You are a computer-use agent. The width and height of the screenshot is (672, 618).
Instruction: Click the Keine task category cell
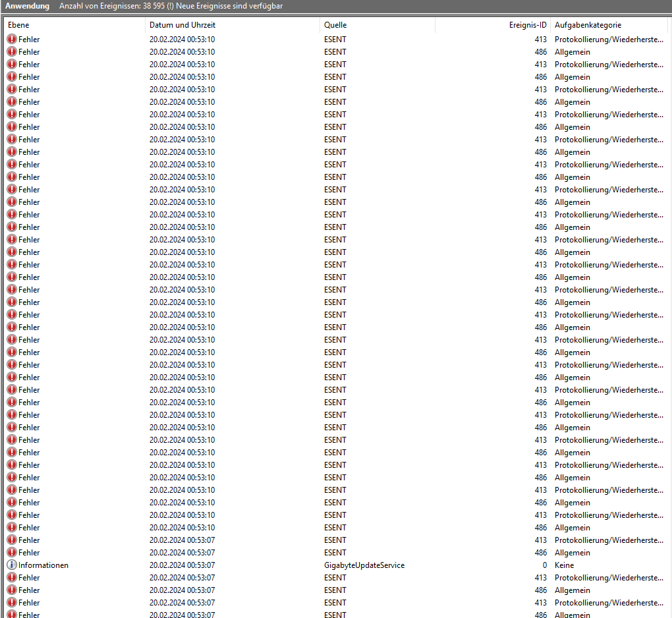[564, 565]
